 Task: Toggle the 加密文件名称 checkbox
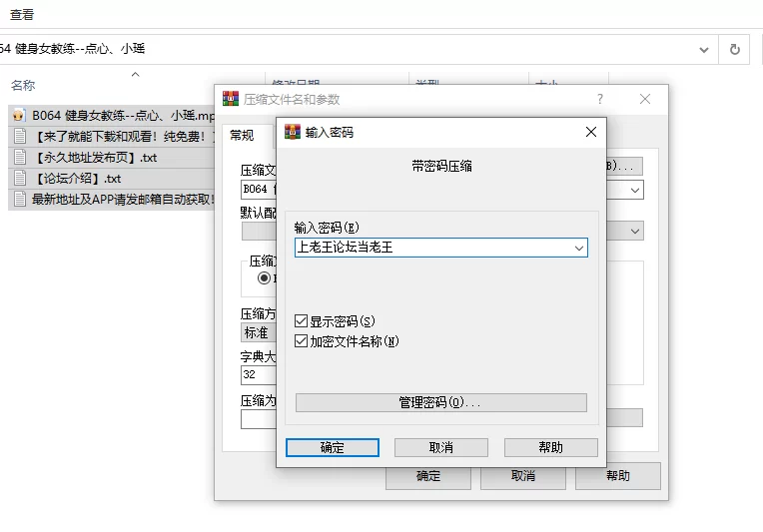[x=302, y=341]
